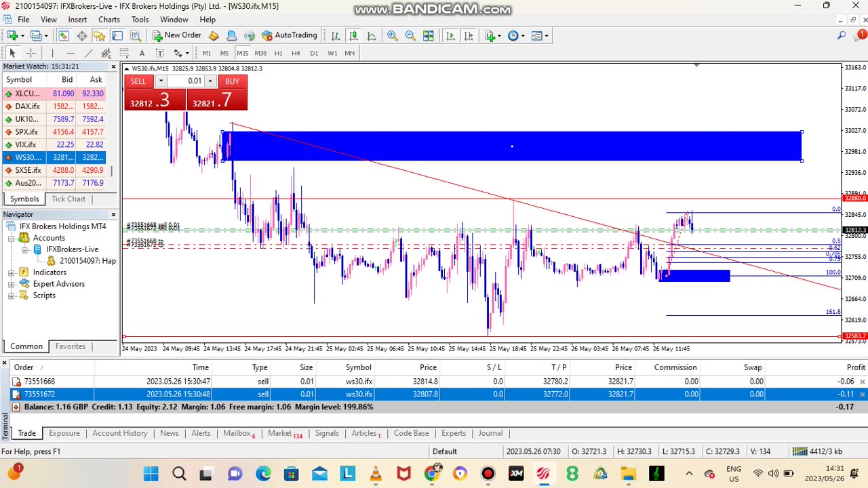
Task: Select the Fibonacci Retracement tool
Action: [123, 53]
